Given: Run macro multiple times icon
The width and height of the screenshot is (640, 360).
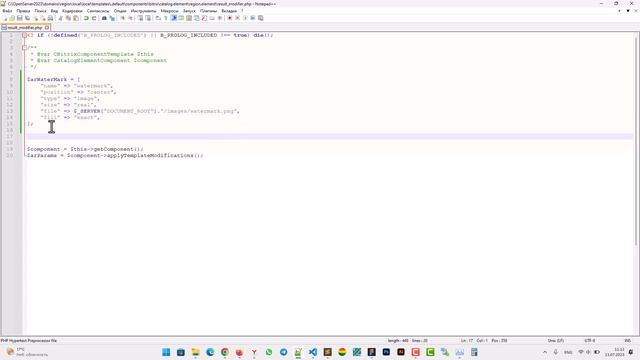Looking at the screenshot, I should click(253, 18).
